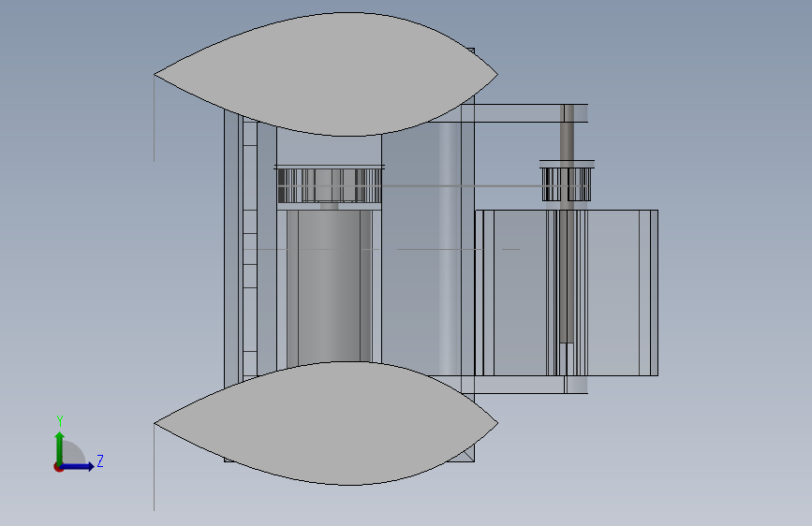
Task: Click the red origin dot of the axis triad
Action: (x=58, y=467)
